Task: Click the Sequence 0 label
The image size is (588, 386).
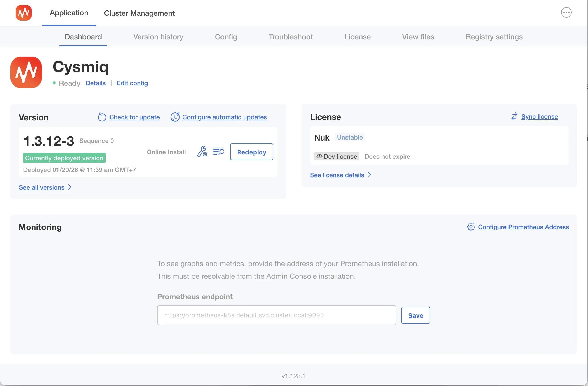Action: [x=97, y=141]
